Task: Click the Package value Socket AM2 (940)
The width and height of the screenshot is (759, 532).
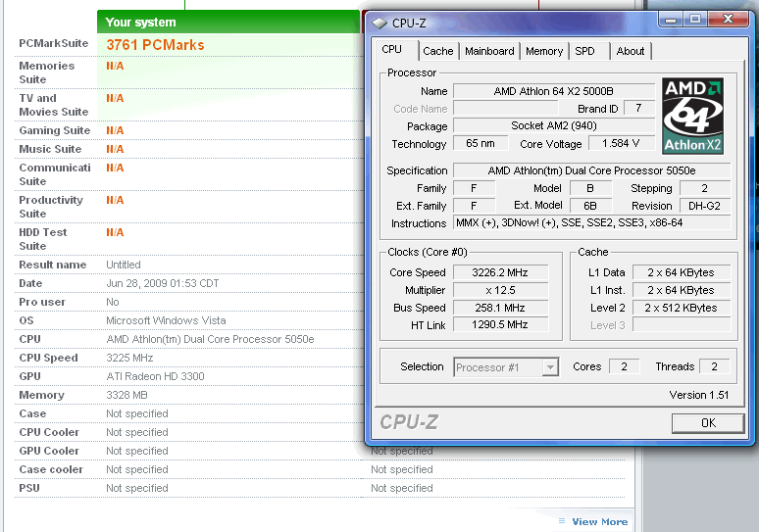Action: click(x=554, y=125)
